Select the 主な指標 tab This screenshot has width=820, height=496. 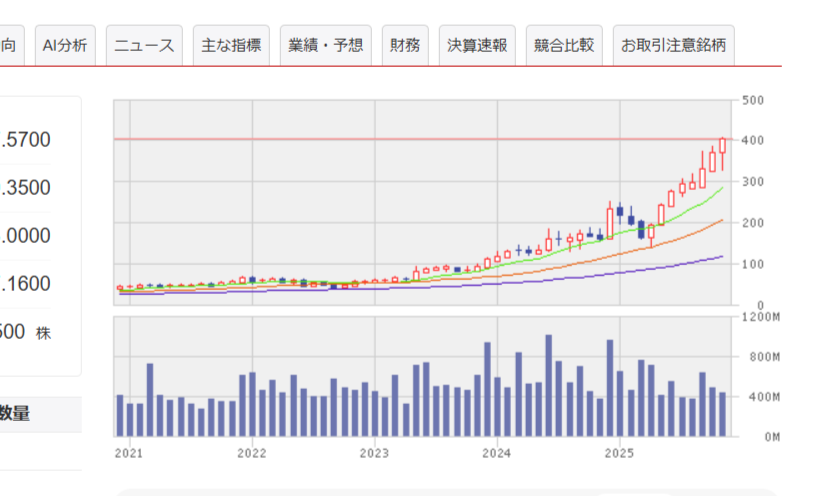231,45
